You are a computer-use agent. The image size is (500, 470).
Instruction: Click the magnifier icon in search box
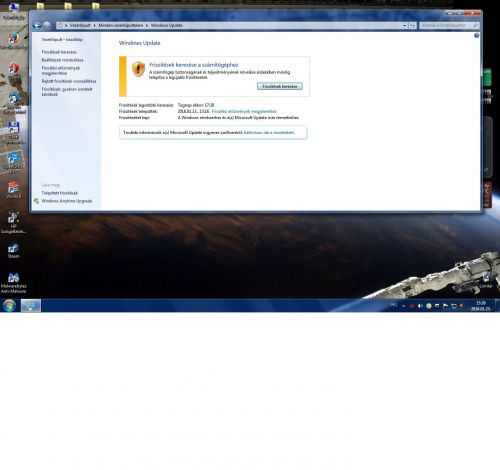click(x=476, y=25)
